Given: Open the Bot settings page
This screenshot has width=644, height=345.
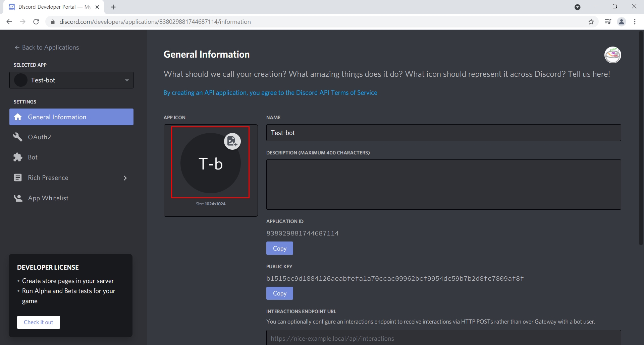Looking at the screenshot, I should pyautogui.click(x=71, y=157).
